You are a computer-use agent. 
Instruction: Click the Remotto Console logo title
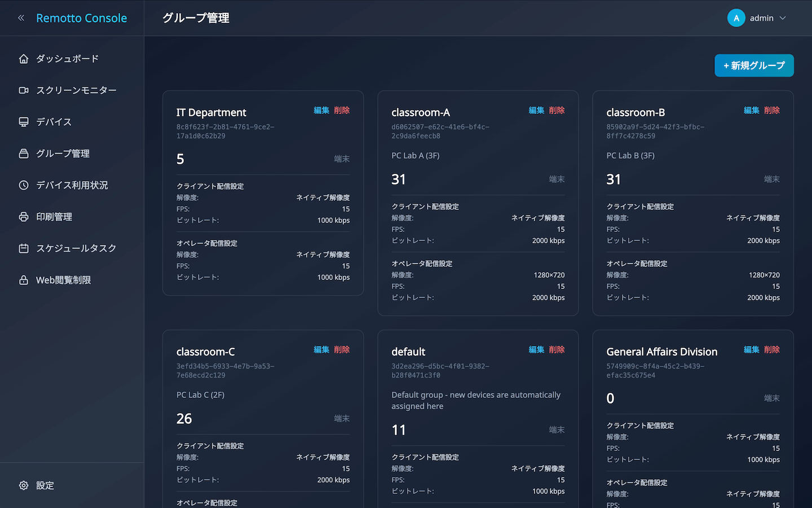pyautogui.click(x=81, y=18)
